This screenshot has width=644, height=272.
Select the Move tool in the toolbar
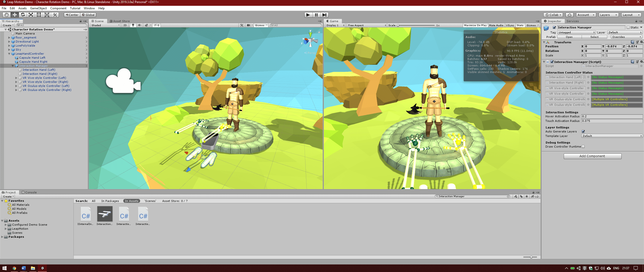tap(15, 15)
